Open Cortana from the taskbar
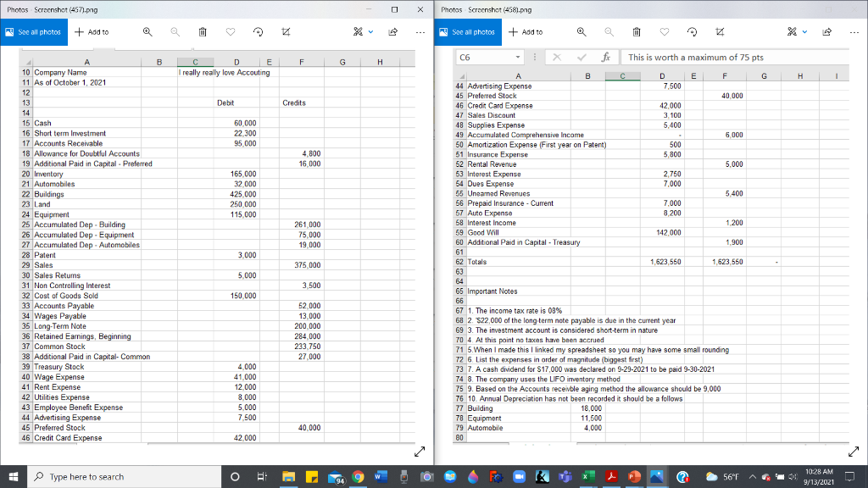Image resolution: width=868 pixels, height=488 pixels. (235, 476)
